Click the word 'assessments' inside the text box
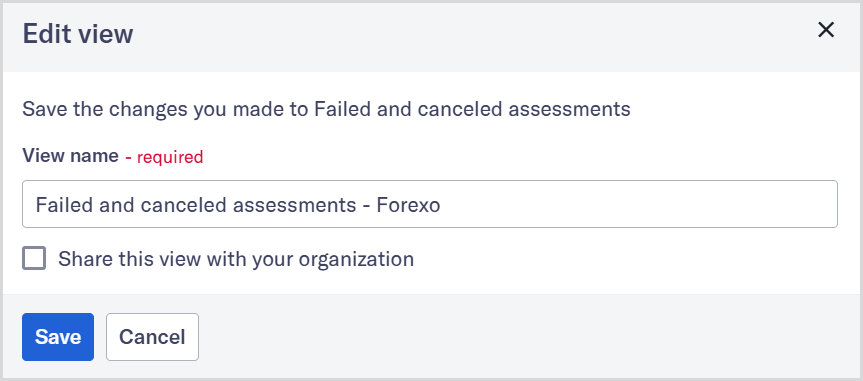This screenshot has width=863, height=381. 294,205
